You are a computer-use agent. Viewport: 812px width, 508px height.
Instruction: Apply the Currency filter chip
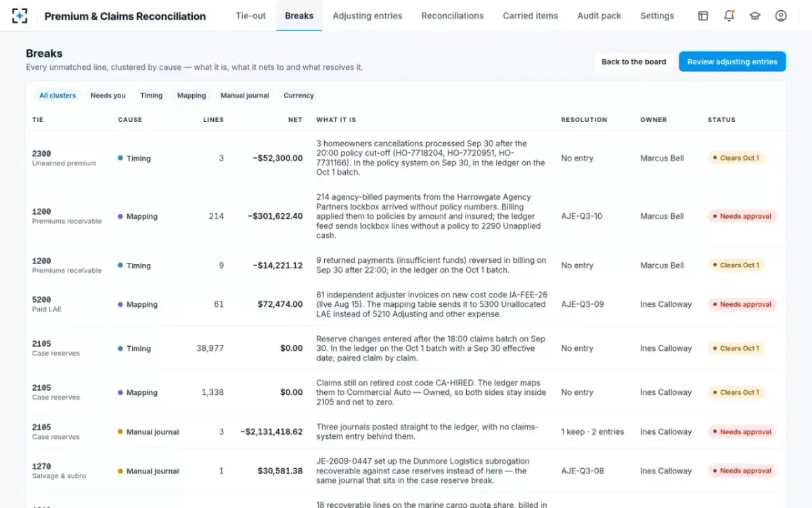(299, 96)
